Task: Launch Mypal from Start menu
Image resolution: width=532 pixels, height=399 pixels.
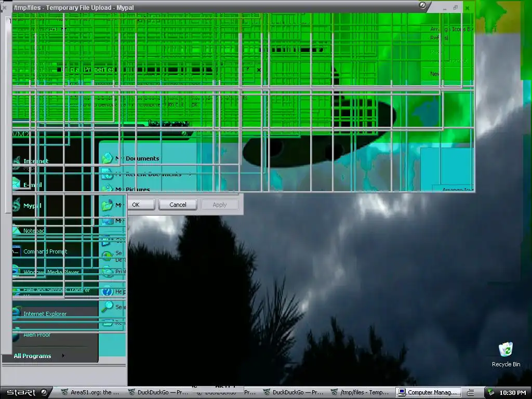Action: point(32,206)
